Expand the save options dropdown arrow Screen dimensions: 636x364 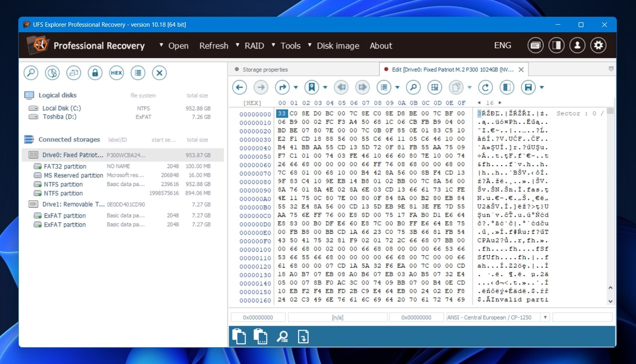coord(541,87)
